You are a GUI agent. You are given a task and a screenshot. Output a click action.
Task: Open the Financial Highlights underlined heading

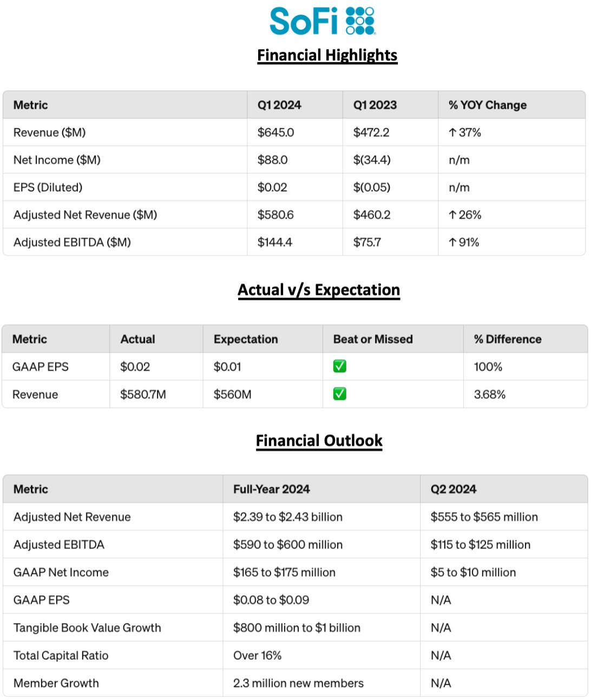327,55
